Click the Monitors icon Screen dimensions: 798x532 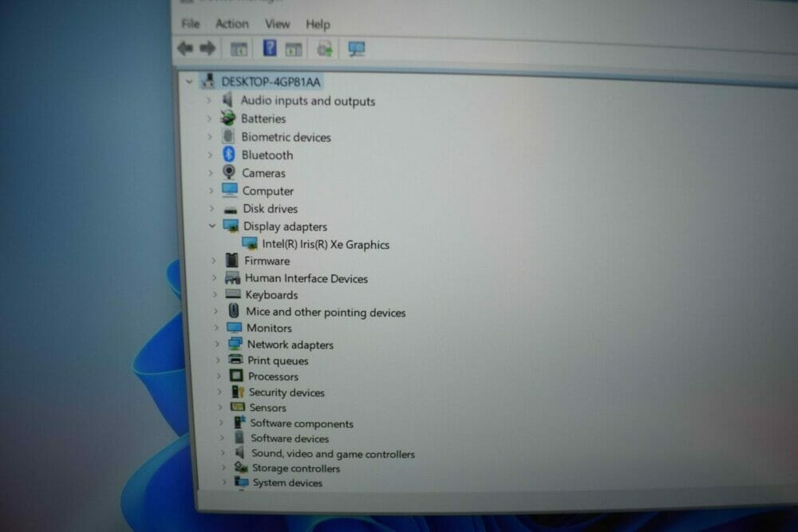[235, 328]
